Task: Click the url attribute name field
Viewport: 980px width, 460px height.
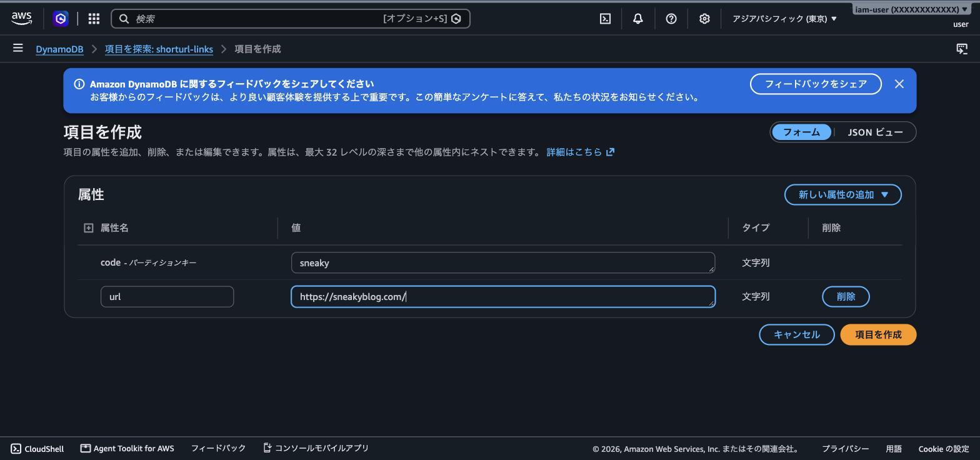Action: point(167,297)
